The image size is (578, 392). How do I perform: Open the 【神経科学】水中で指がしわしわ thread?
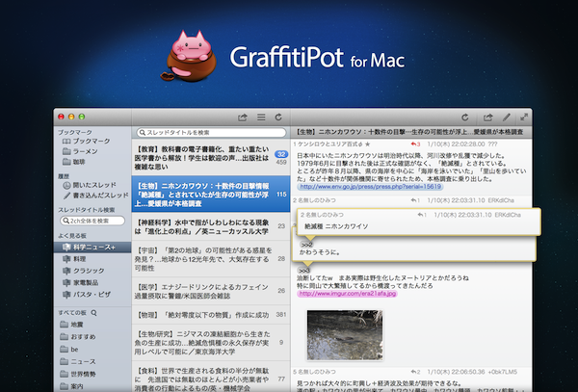coord(211,226)
